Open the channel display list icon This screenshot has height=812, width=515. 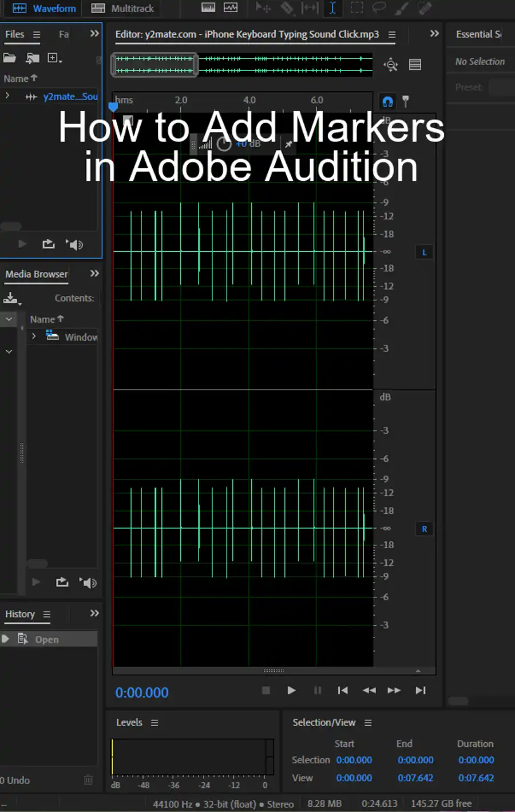415,64
